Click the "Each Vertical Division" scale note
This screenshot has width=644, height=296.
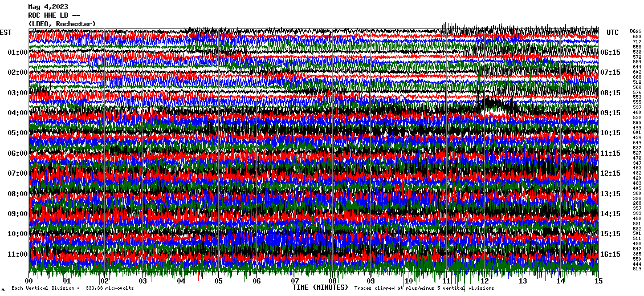tap(72, 289)
